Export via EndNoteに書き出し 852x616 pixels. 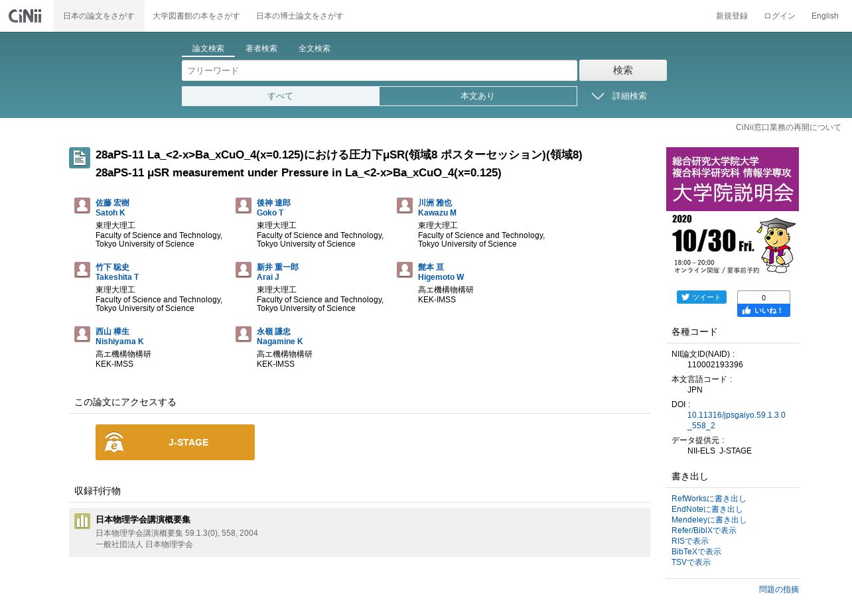pyautogui.click(x=707, y=509)
